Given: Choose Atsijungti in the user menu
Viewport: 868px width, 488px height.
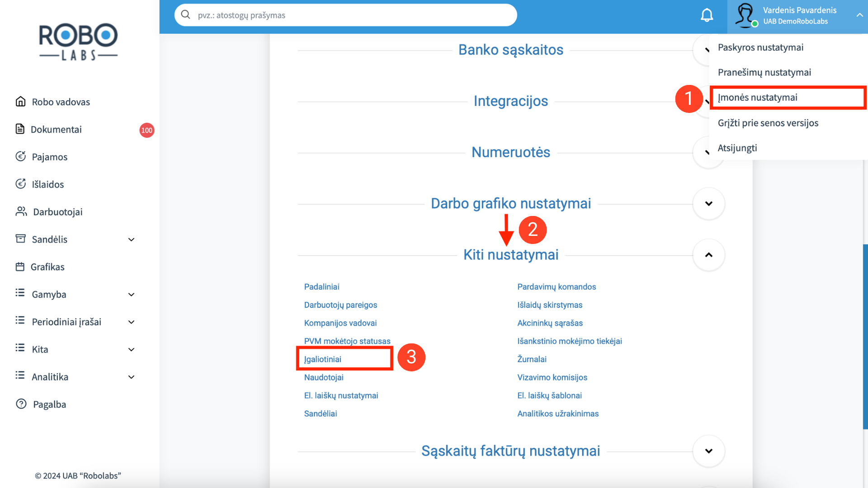Looking at the screenshot, I should tap(737, 148).
